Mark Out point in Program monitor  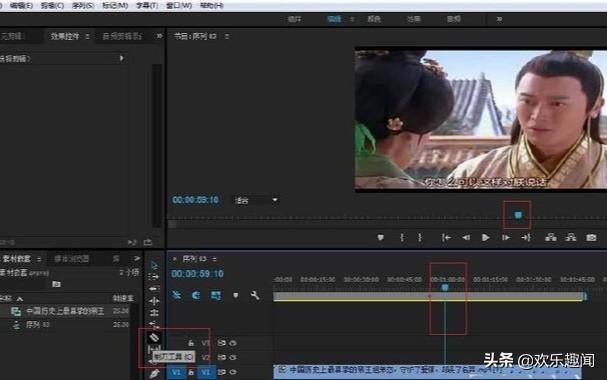[420, 238]
